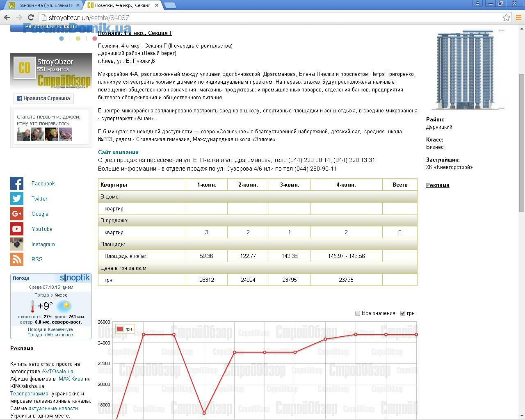Screen dimensions: 525x420
Task: Open the Instagram text link
Action: click(43, 244)
